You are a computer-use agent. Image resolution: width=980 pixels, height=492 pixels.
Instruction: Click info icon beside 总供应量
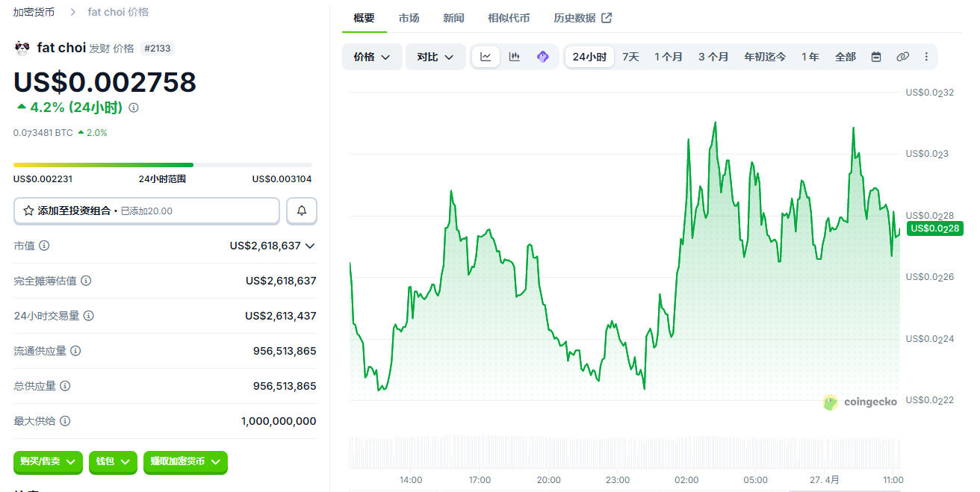click(65, 386)
